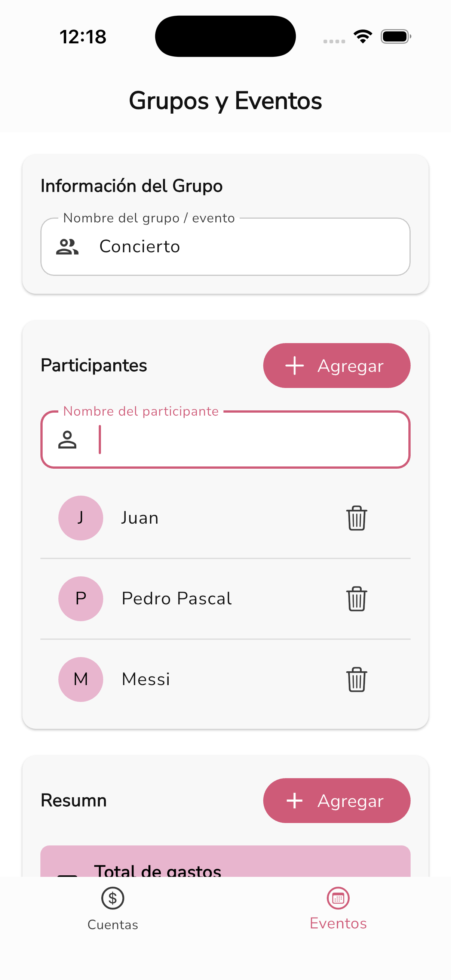The image size is (451, 980).
Task: Tap the dollar sign Cuentas icon
Action: [x=113, y=898]
